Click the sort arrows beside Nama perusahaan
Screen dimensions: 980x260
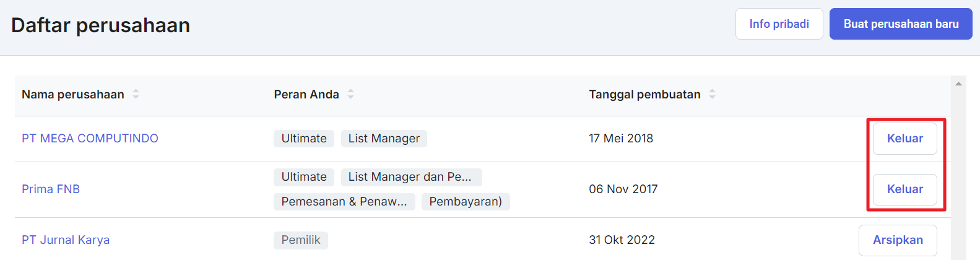(x=136, y=94)
